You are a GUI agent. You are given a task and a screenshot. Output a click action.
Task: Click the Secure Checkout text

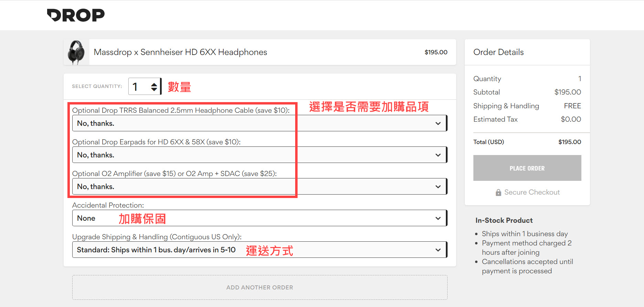(532, 193)
